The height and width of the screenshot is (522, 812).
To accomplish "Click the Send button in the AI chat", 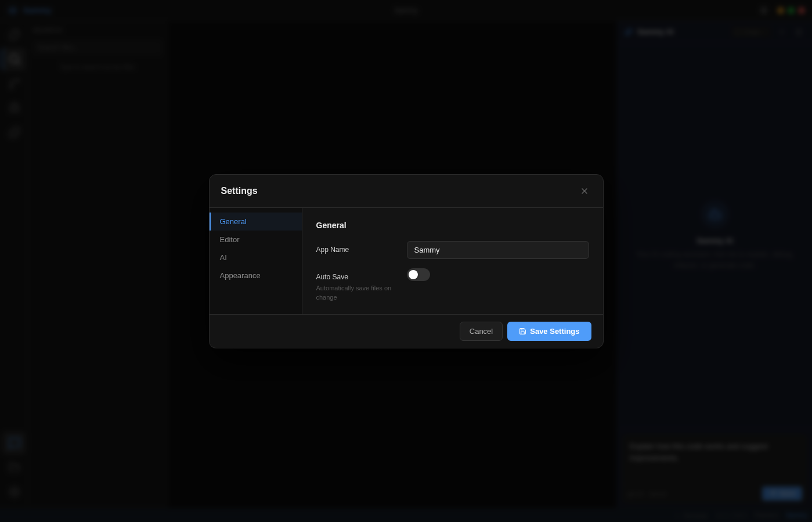I will coord(782,493).
